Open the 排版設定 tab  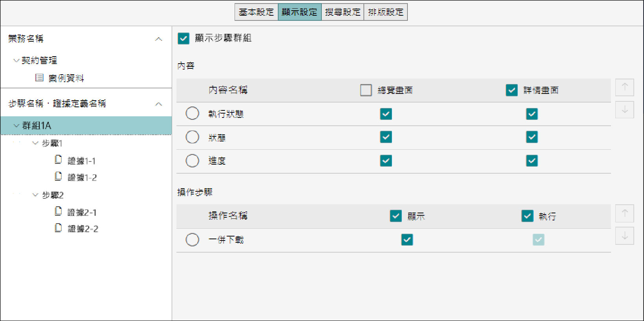click(x=385, y=12)
